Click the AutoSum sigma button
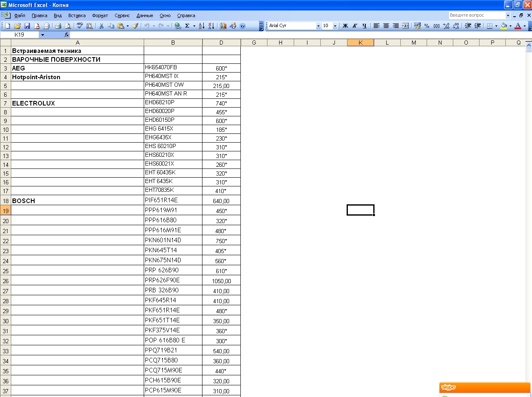The width and height of the screenshot is (532, 397). click(187, 26)
